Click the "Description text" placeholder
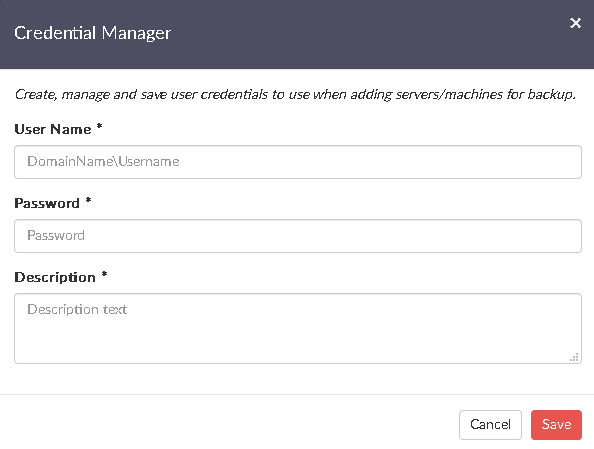The width and height of the screenshot is (594, 449). (77, 310)
